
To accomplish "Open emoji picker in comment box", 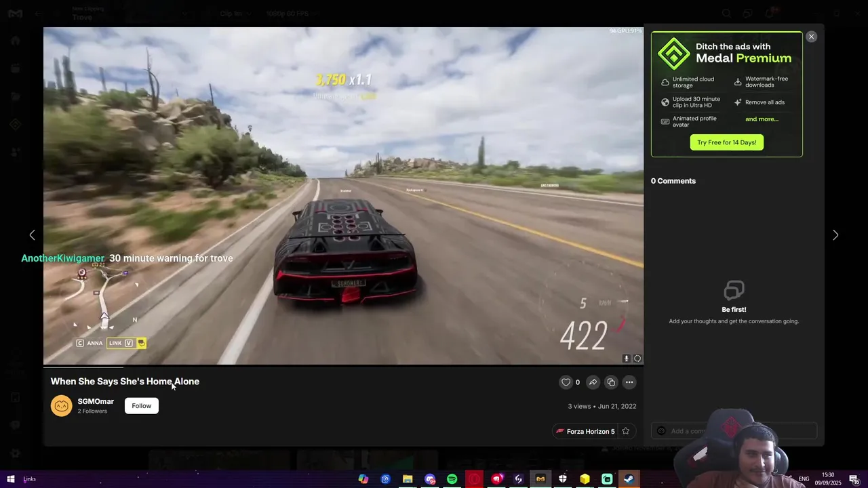I will 661,431.
